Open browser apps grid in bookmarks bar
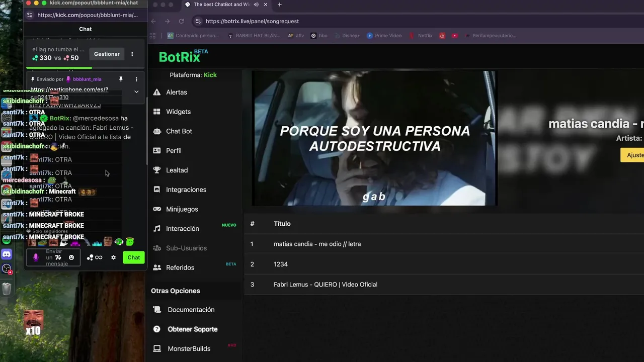This screenshot has width=644, height=362. click(152, 36)
